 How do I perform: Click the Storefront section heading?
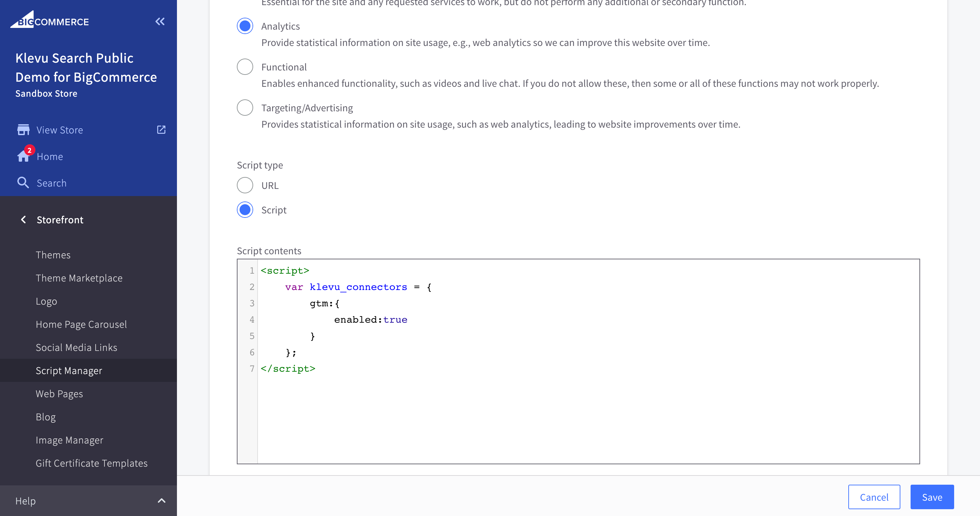click(x=60, y=220)
